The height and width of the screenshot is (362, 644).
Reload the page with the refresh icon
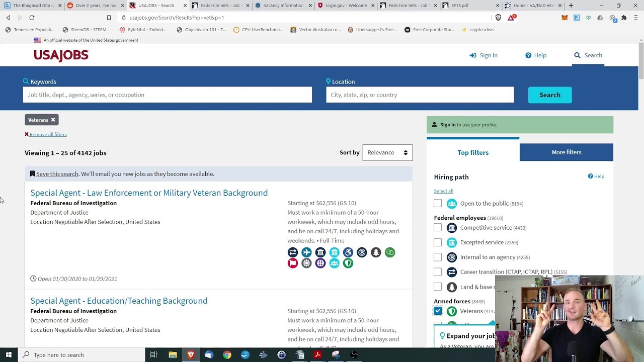point(32,18)
